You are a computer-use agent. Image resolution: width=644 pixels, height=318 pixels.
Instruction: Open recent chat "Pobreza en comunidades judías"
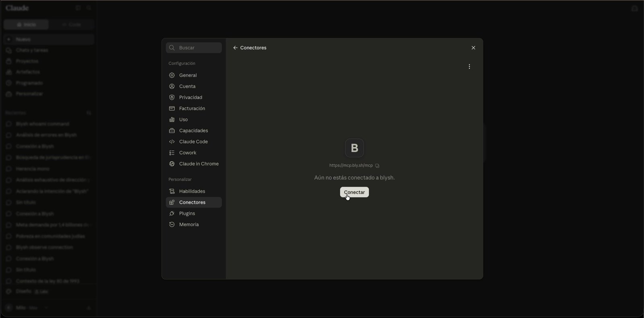pos(49,236)
